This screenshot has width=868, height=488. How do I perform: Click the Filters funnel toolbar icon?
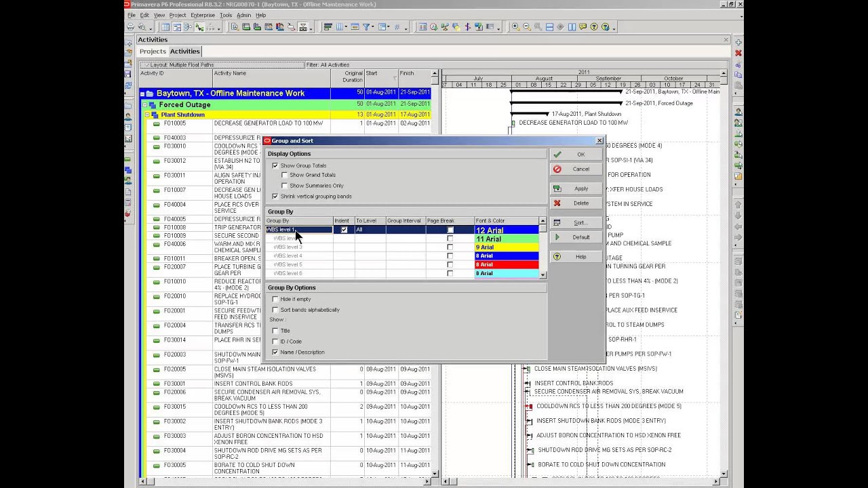(366, 27)
